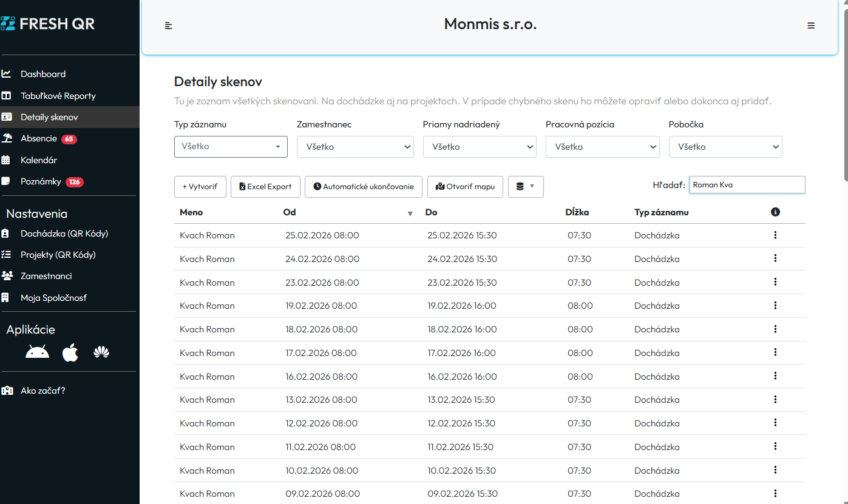Click the Apple app store icon

(x=70, y=352)
